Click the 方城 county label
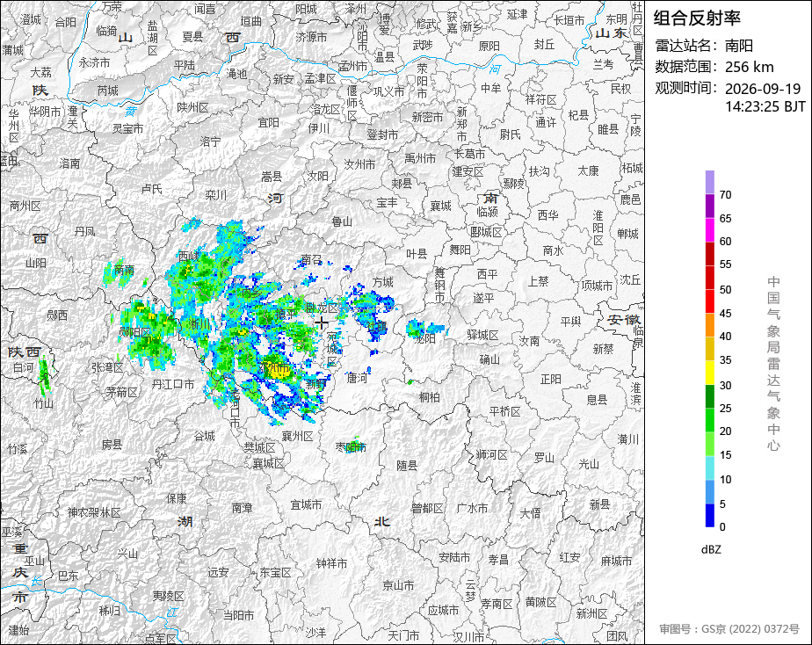Screen dimensions: 812x645 coord(382,282)
